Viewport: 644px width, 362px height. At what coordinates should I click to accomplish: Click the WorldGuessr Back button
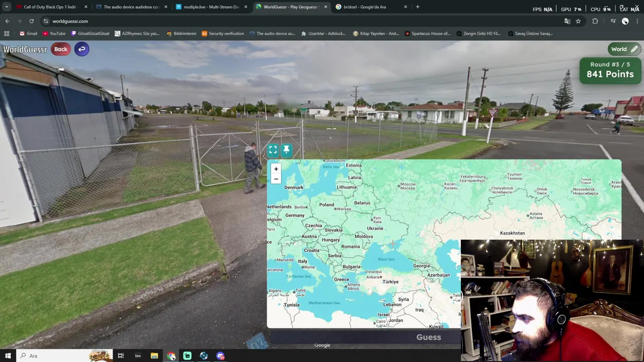[x=61, y=49]
